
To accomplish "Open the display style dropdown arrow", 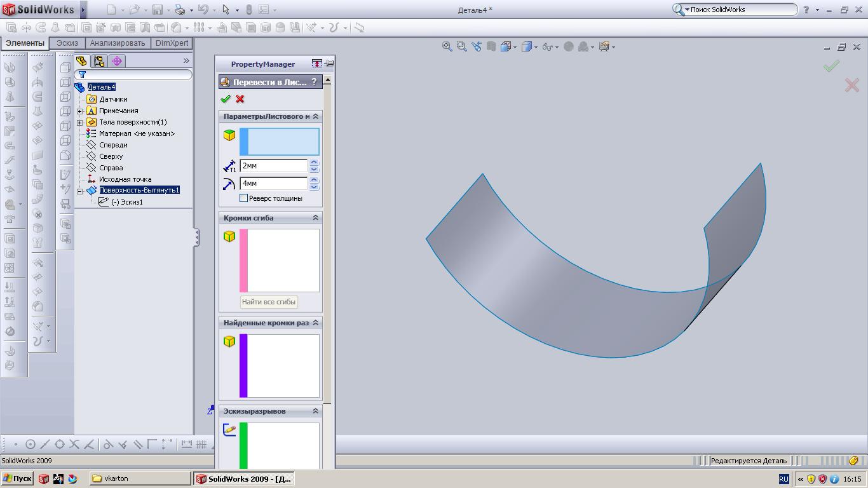I will [536, 47].
